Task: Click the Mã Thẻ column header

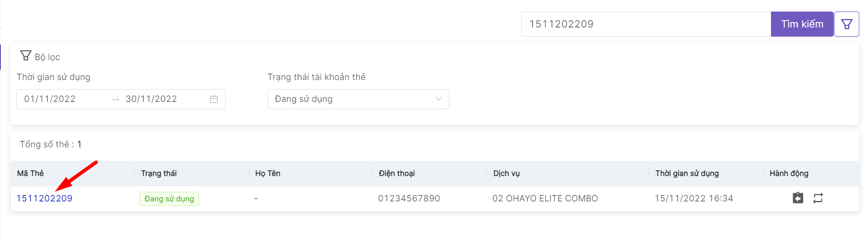Action: click(x=31, y=174)
